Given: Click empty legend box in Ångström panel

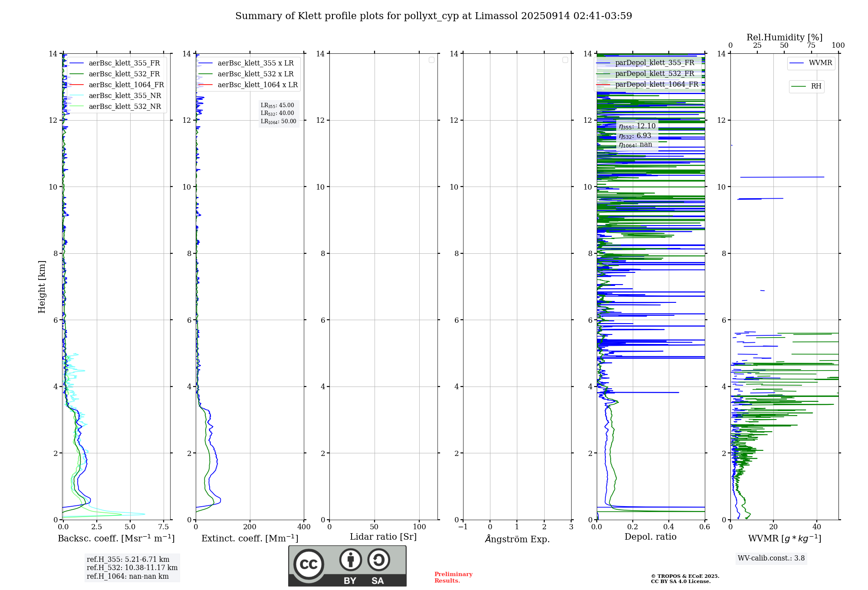Looking at the screenshot, I should tap(565, 60).
